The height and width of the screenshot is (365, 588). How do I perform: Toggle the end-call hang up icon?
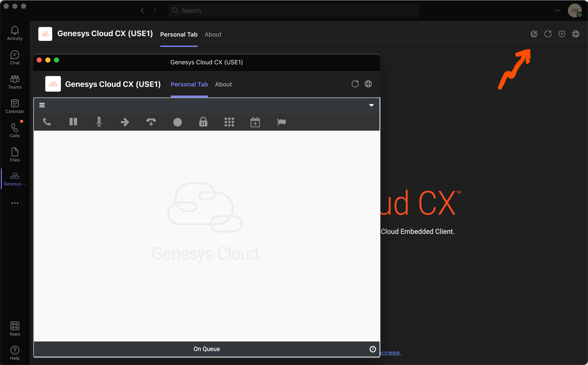pos(151,122)
